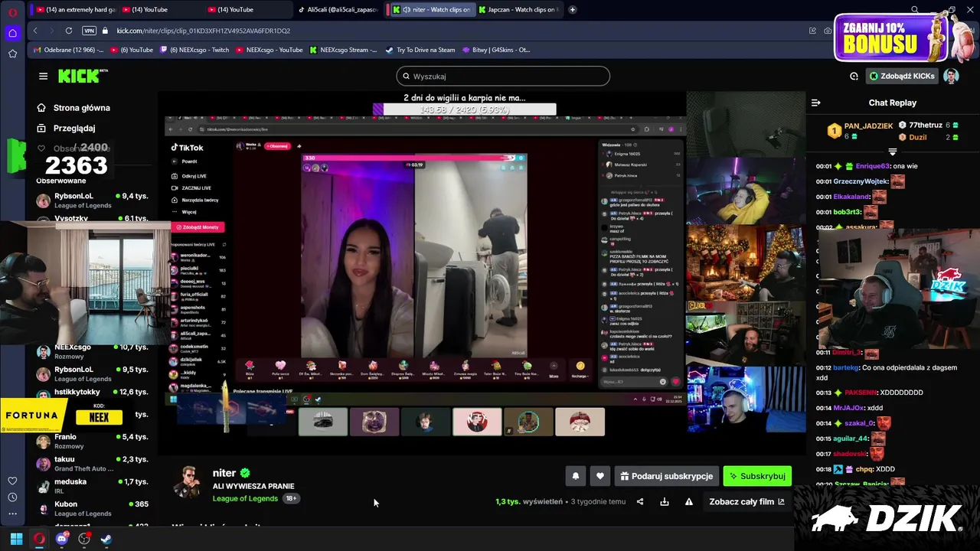Click the Wyszukaj search field
The height and width of the screenshot is (551, 980).
[503, 76]
